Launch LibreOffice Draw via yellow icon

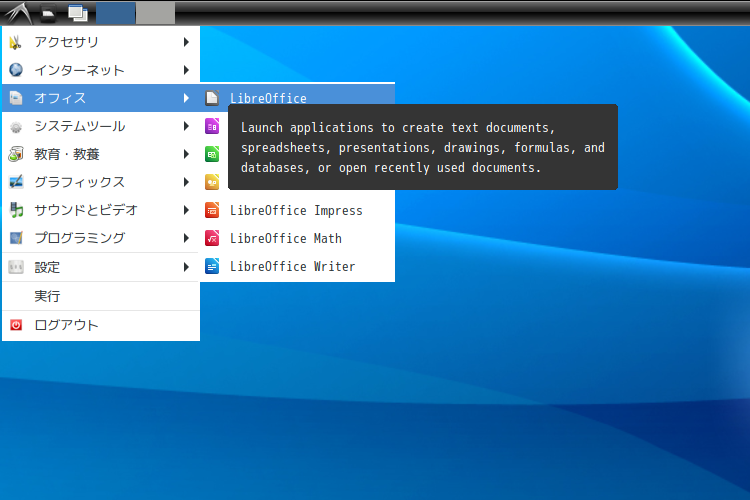[x=212, y=182]
